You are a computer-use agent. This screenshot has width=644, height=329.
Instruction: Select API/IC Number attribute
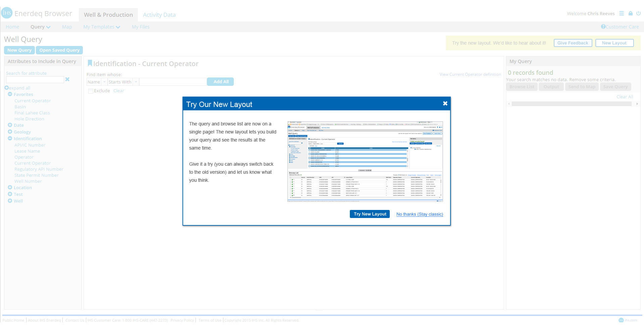click(x=30, y=145)
